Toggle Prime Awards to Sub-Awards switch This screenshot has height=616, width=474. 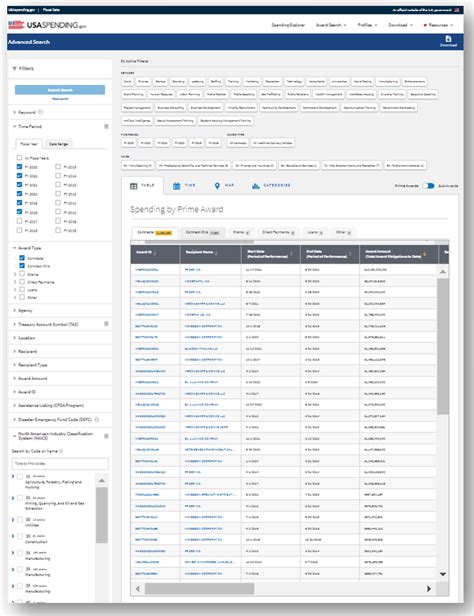coord(428,186)
